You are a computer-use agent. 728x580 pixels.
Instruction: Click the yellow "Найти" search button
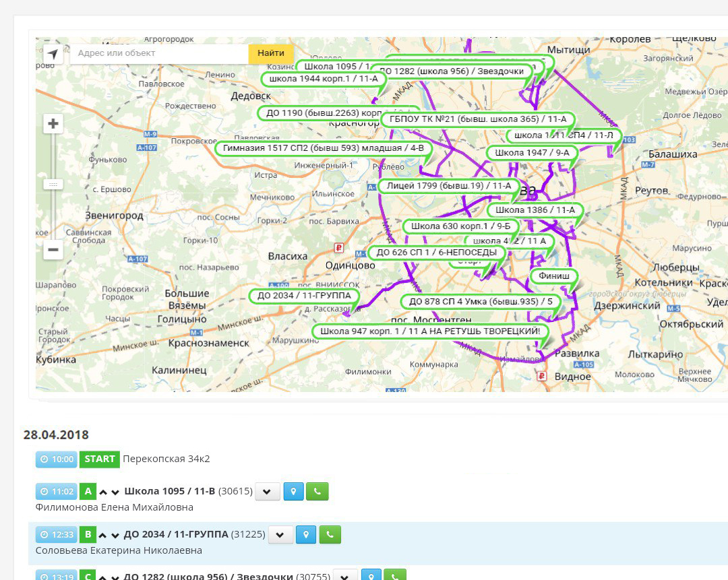(271, 53)
